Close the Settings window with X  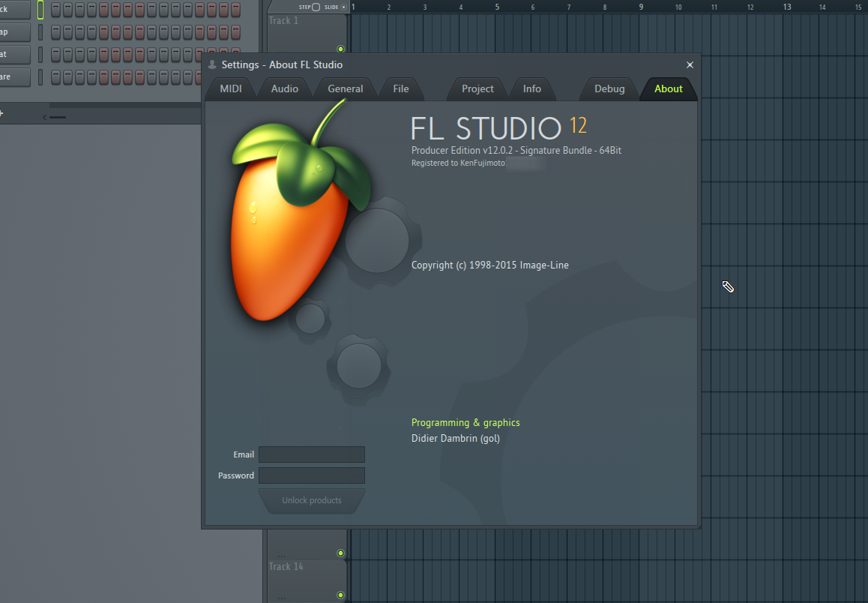pos(690,65)
